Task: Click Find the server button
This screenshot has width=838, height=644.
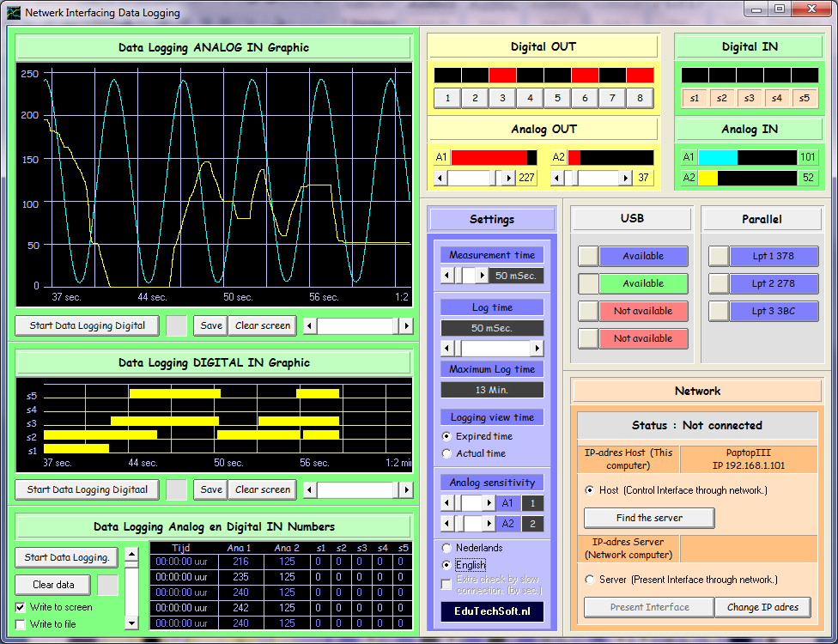Action: point(649,518)
